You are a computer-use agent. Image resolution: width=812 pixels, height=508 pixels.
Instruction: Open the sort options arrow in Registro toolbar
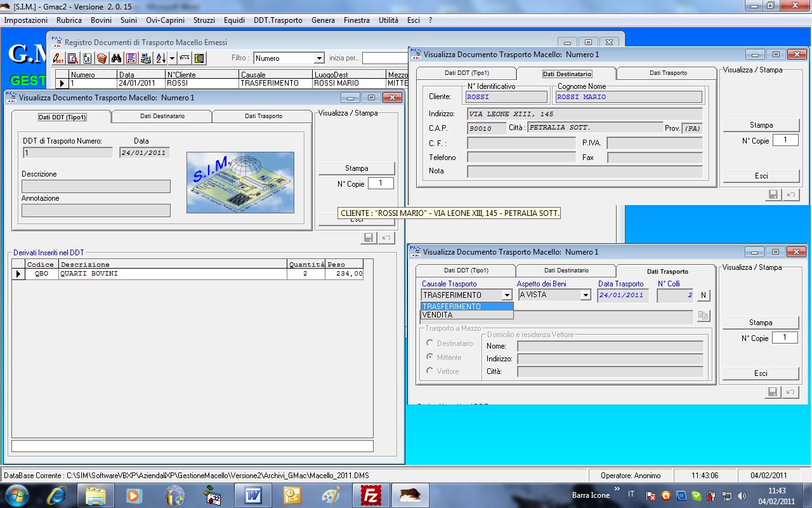point(172,58)
